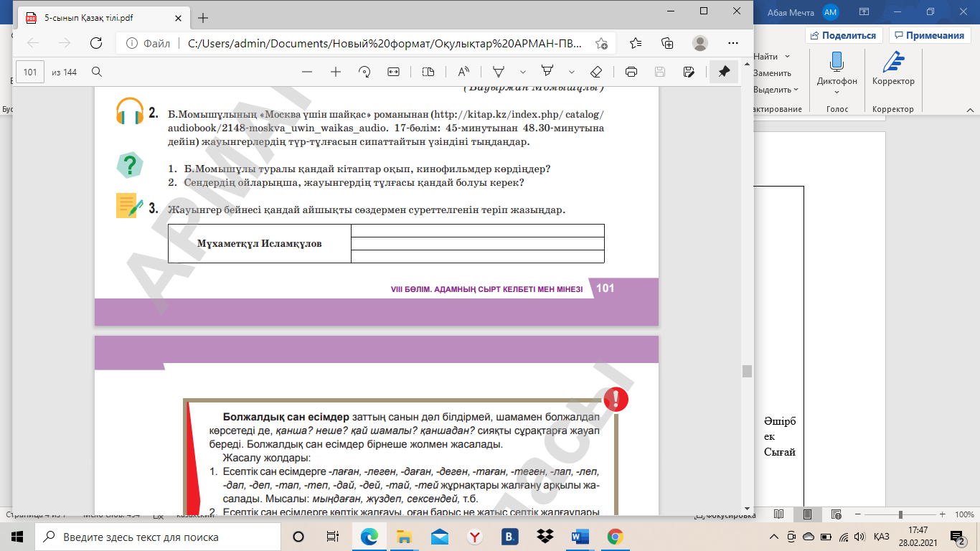The image size is (980, 551).
Task: Print the PDF document
Action: (631, 72)
